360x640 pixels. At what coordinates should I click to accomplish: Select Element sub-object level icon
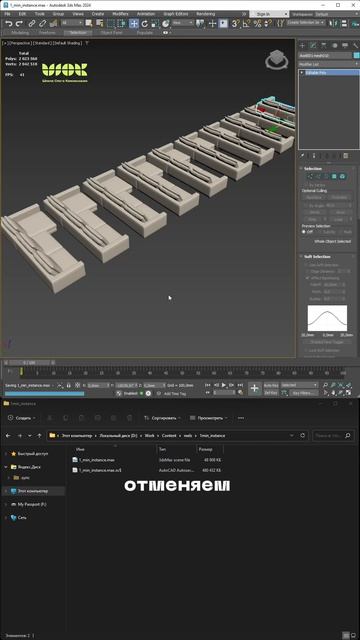pos(342,176)
